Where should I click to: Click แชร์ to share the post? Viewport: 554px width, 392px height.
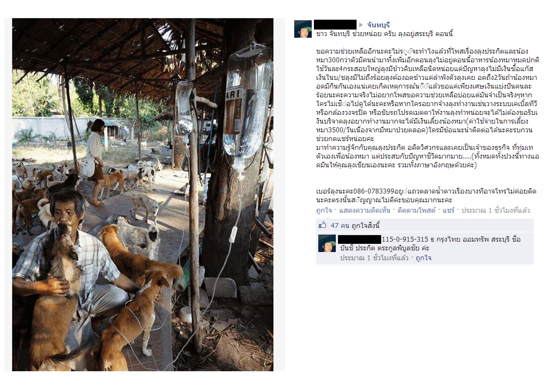[448, 210]
